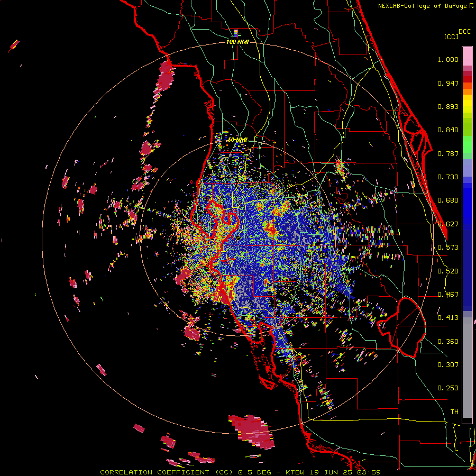Click the 50 NMI range ring label
The image size is (476, 476).
coord(237,140)
